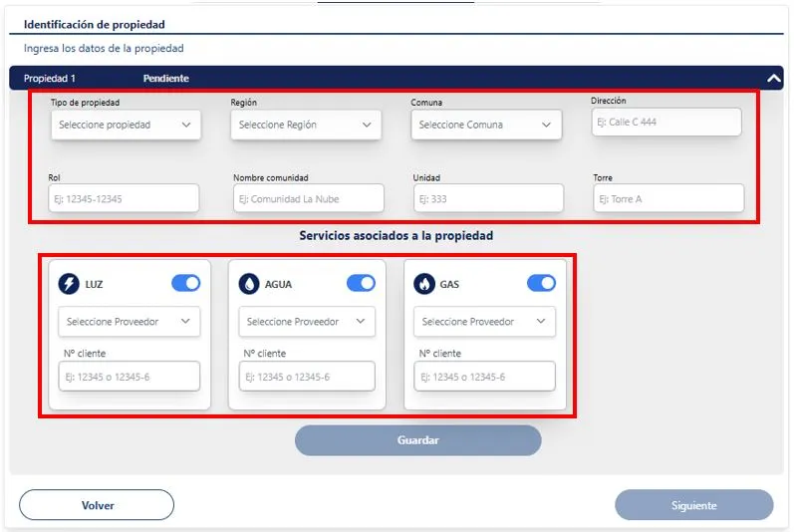Image resolution: width=794 pixels, height=532 pixels.
Task: Click the GAS flame icon
Action: coord(423,284)
